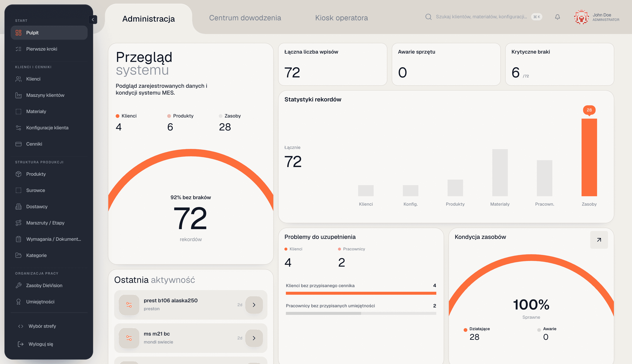Open the prest b106 alaska250 entry arrow
The height and width of the screenshot is (364, 632).
[254, 305]
